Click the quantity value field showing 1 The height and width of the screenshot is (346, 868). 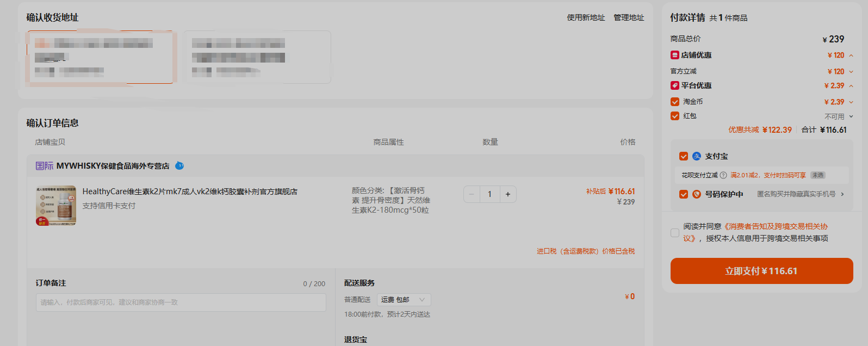(x=489, y=194)
